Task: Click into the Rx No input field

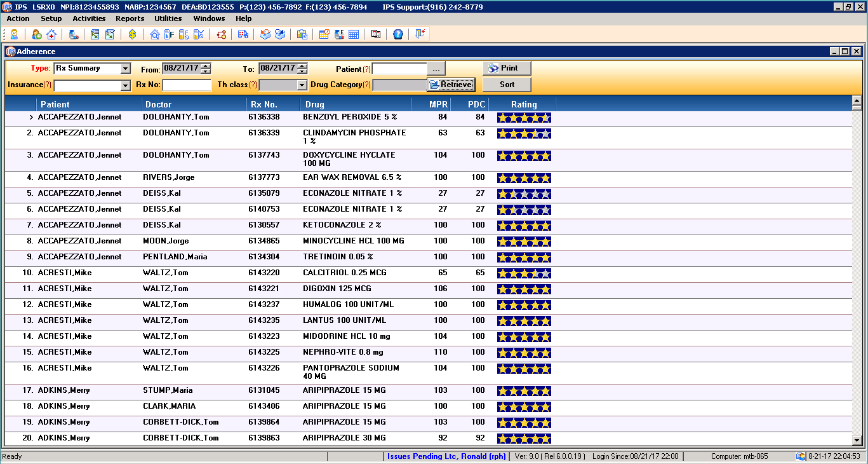Action: tap(187, 85)
